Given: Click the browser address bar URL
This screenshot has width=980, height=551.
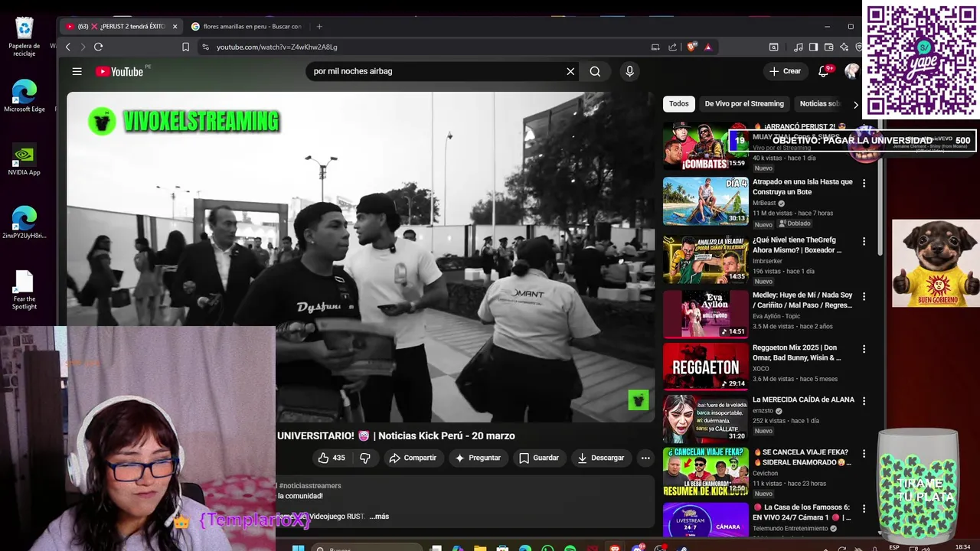Looking at the screenshot, I should 276,47.
